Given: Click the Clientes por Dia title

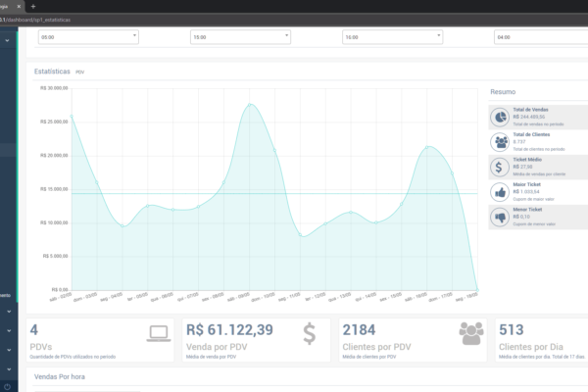Looking at the screenshot, I should pos(531,347).
